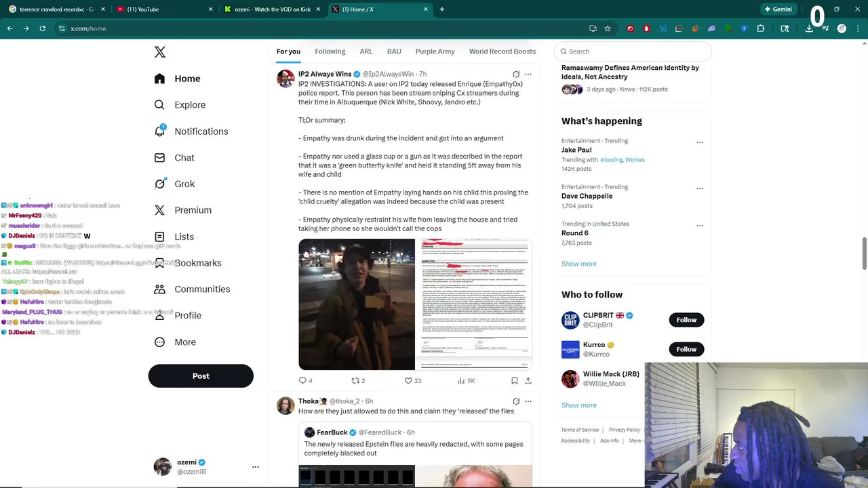Open Chrome downloads icon
Viewport: 868px width, 488px height.
(809, 28)
